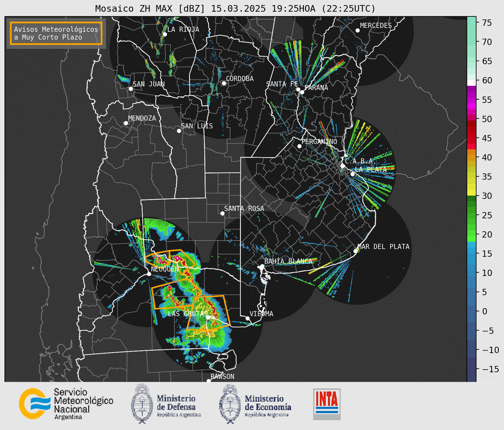Click the 10 tick label on the colorbar
504x430 pixels.
[x=487, y=273]
